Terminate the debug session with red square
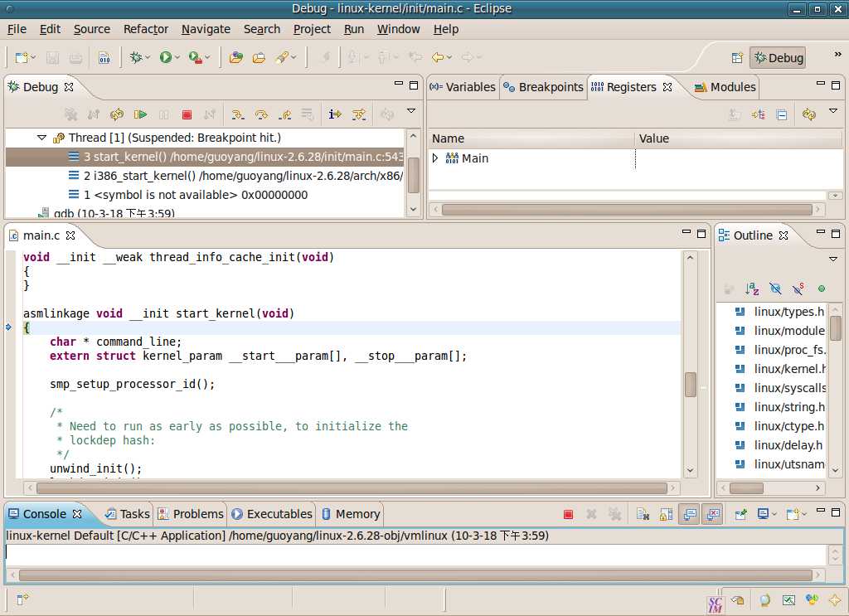The image size is (849, 616). click(x=187, y=114)
